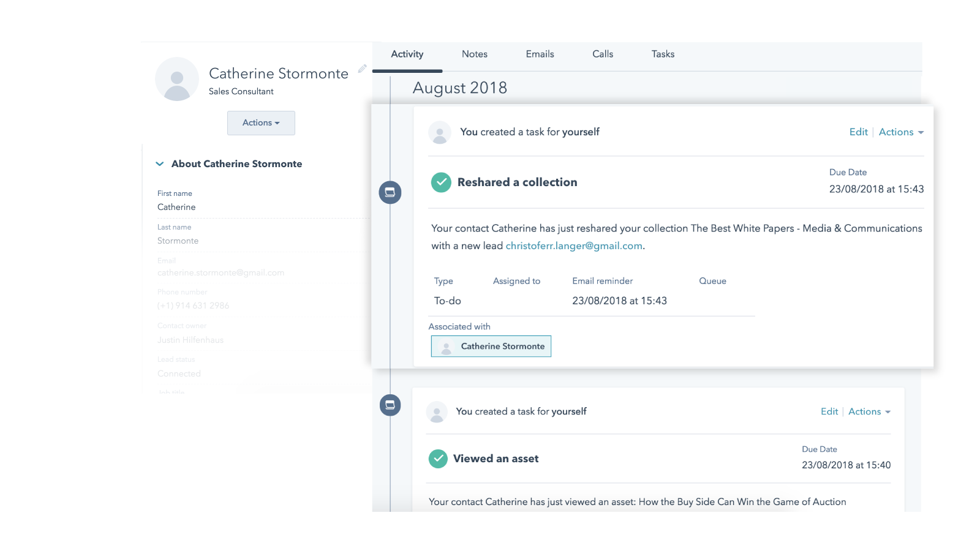Open christoferr.langer@gmail.com lead link
The image size is (980, 551).
(x=574, y=246)
